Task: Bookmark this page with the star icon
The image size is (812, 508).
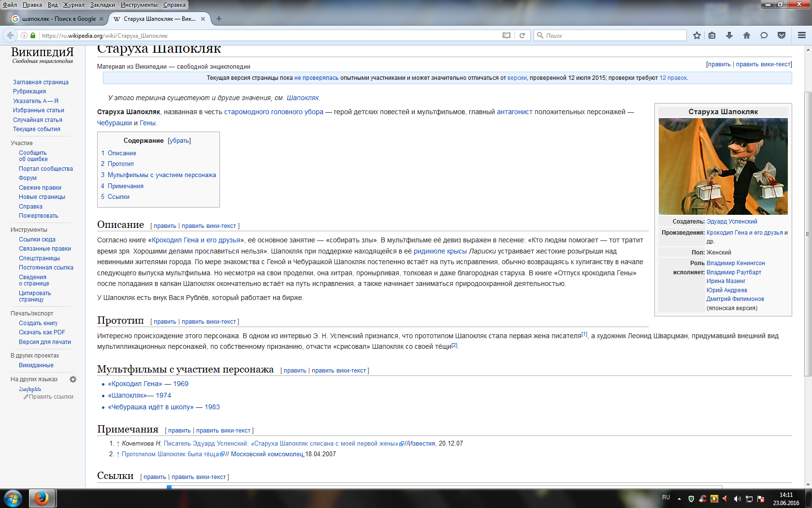Action: click(x=696, y=35)
